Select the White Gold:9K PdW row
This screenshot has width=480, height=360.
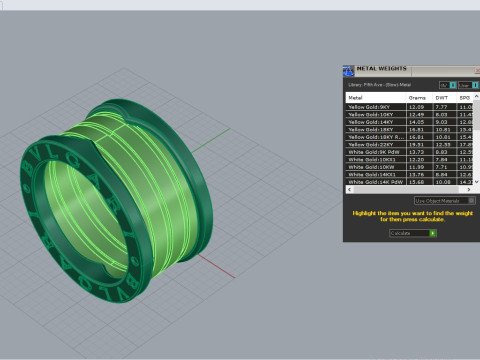(x=409, y=152)
